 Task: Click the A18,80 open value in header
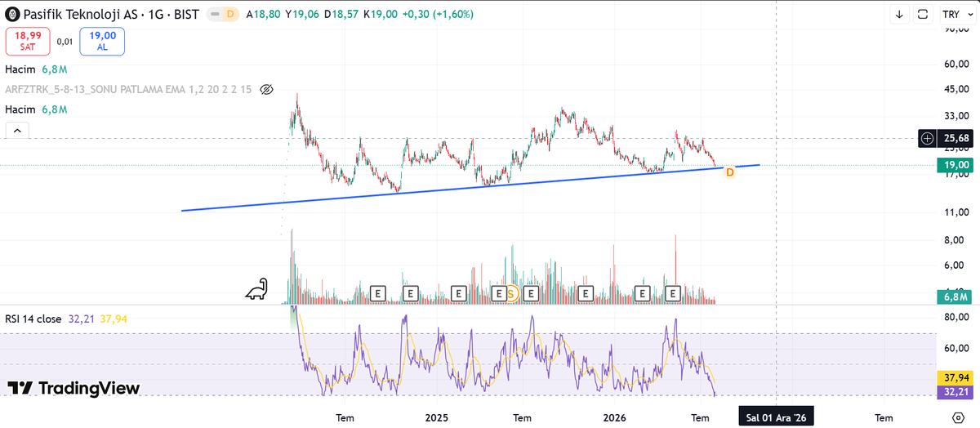[x=263, y=15]
